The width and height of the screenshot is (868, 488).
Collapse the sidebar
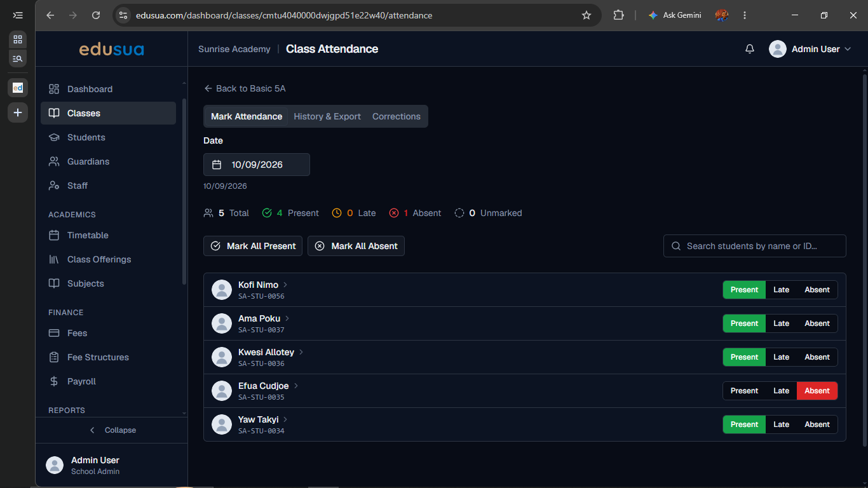coord(112,430)
